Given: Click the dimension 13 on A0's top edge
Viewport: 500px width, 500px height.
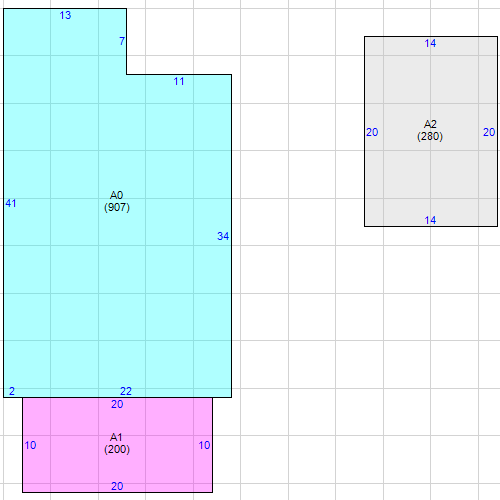Looking at the screenshot, I should 65,15.
